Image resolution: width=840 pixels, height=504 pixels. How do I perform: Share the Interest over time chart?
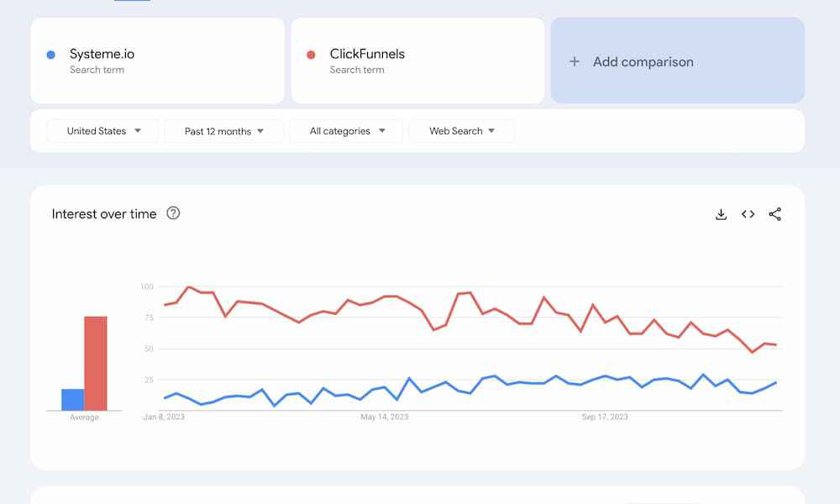[x=774, y=214]
